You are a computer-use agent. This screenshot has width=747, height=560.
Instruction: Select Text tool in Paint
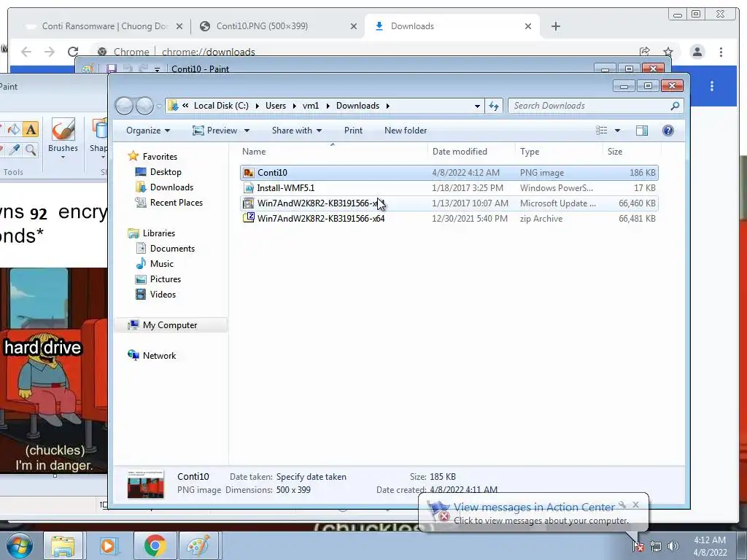[31, 129]
